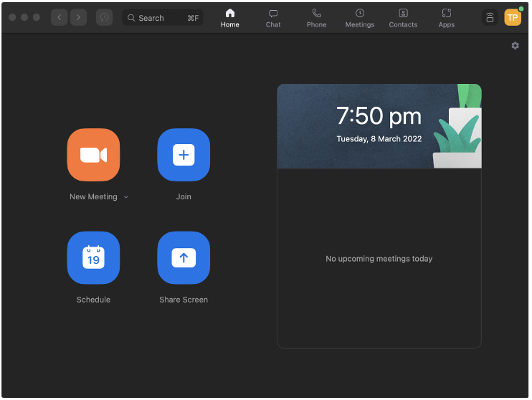Go to the Meetings tab
532x400 pixels.
(x=360, y=18)
